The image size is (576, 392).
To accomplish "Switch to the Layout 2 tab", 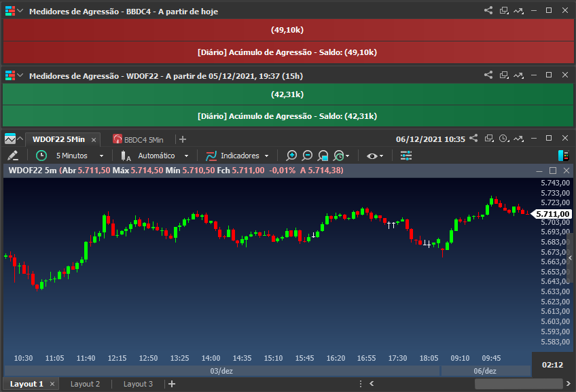I will pos(85,384).
